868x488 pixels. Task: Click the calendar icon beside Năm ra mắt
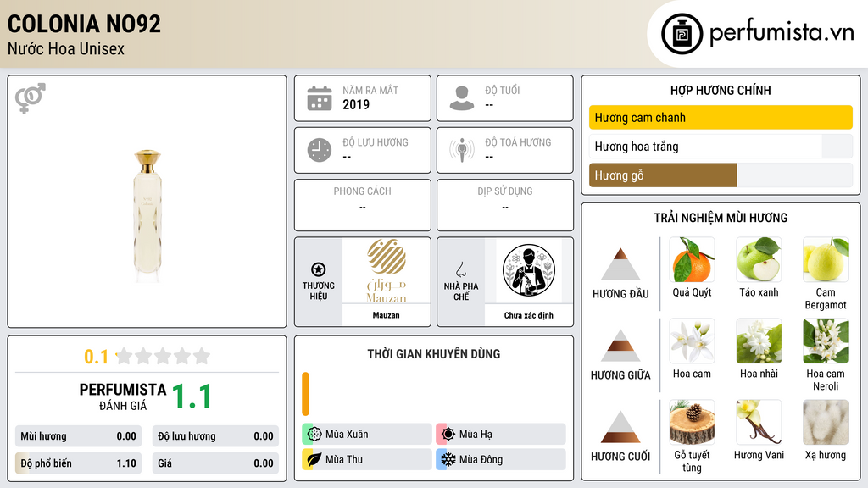click(320, 98)
